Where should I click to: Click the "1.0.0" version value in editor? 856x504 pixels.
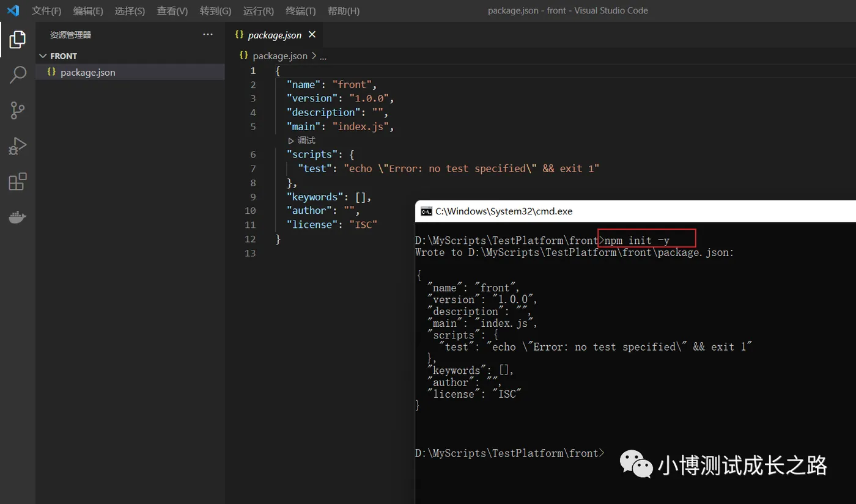pos(369,98)
